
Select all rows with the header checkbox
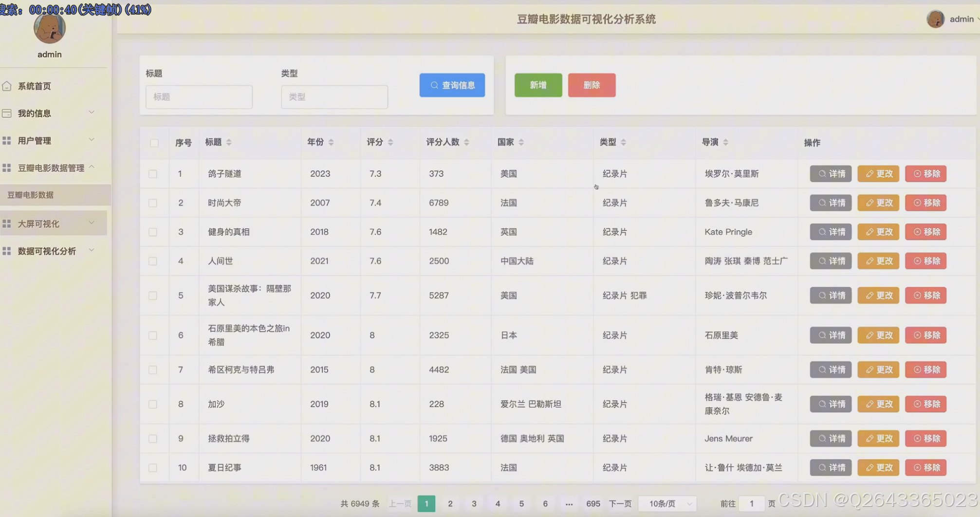(154, 143)
